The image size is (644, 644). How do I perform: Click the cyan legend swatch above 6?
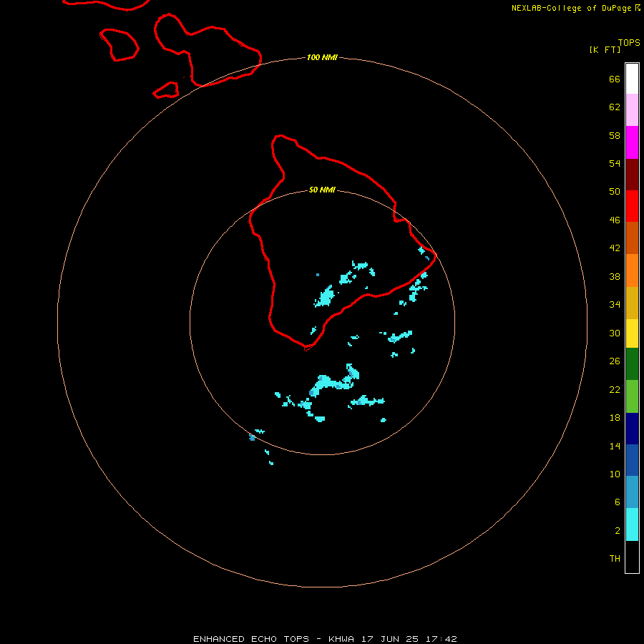click(632, 525)
